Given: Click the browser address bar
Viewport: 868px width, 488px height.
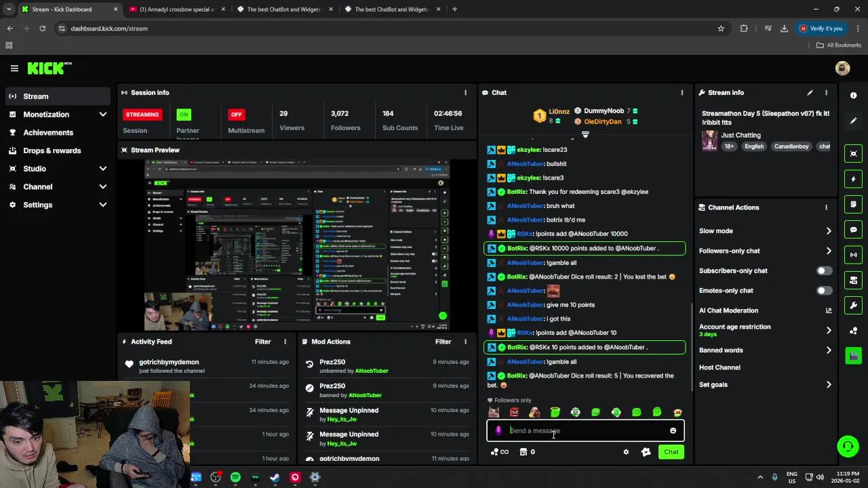Looking at the screenshot, I should click(387, 28).
